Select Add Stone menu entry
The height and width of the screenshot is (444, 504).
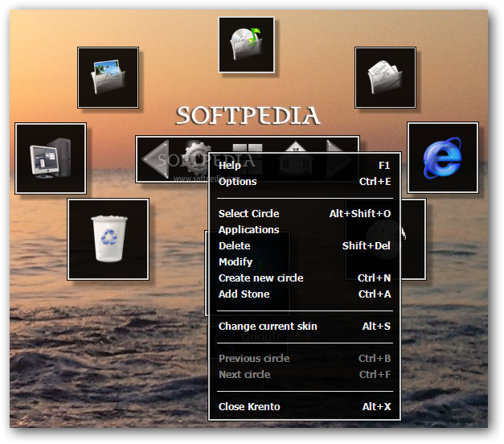[x=304, y=294]
